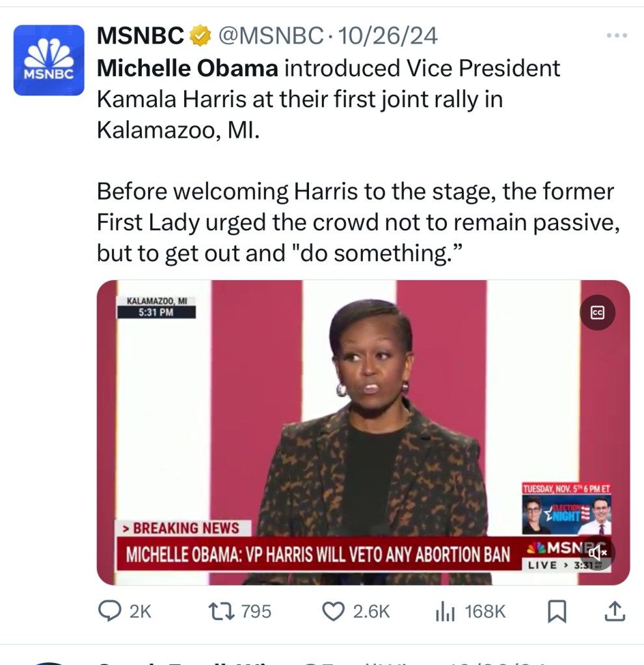Like the post with the heart icon

334,611
